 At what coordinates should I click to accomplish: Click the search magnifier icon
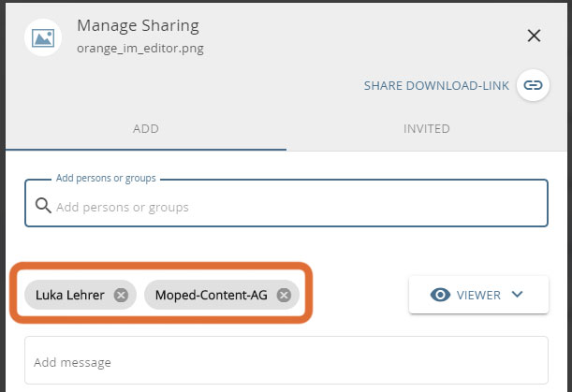point(42,206)
